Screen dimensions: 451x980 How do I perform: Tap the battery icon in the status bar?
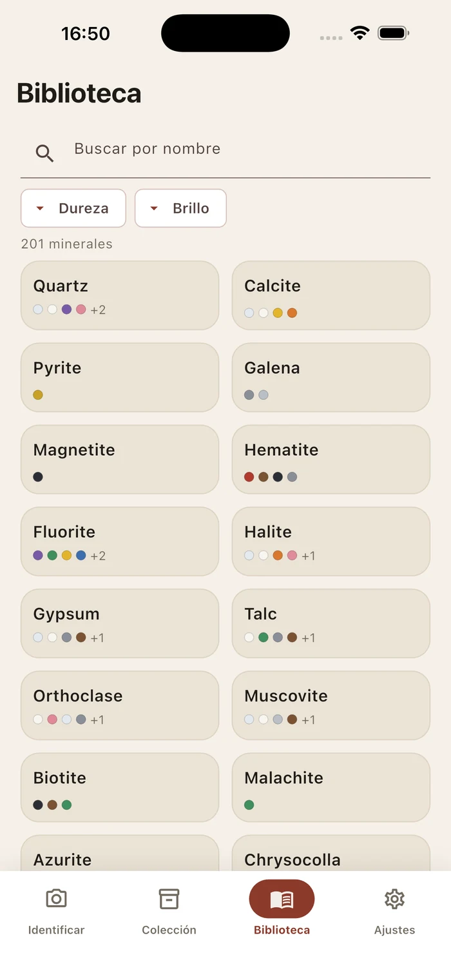pos(393,33)
